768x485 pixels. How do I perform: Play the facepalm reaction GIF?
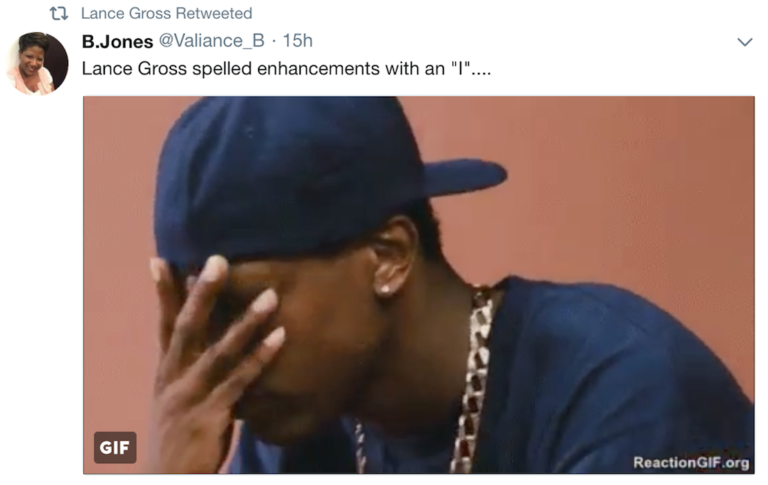pyautogui.click(x=419, y=285)
